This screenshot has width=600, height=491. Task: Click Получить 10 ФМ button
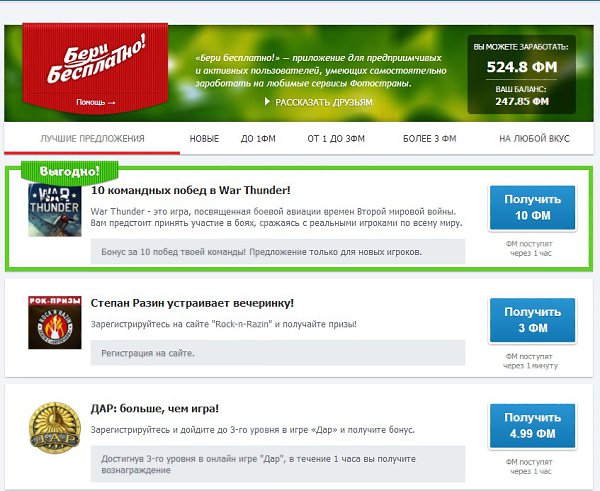tap(533, 208)
